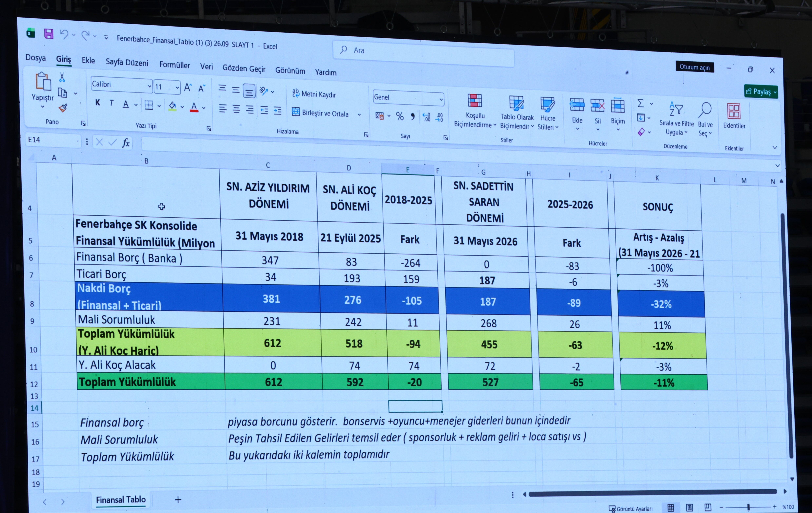Click the decrease indent icon
Image resolution: width=812 pixels, height=513 pixels.
pyautogui.click(x=264, y=110)
